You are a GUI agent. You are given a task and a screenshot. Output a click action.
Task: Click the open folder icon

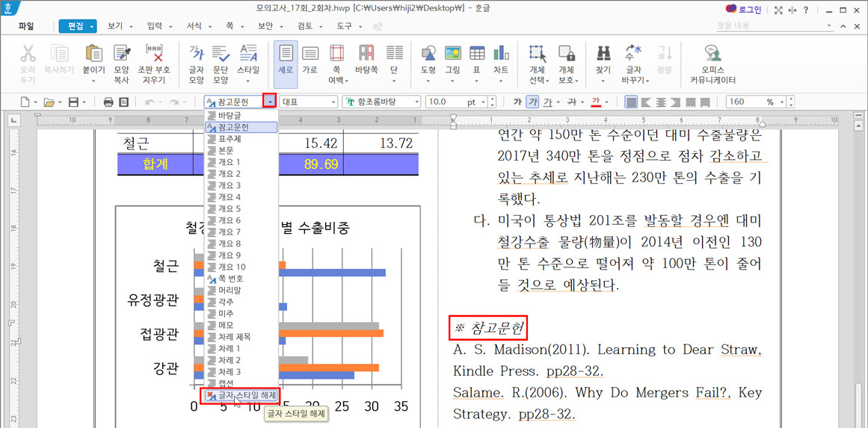[x=49, y=102]
